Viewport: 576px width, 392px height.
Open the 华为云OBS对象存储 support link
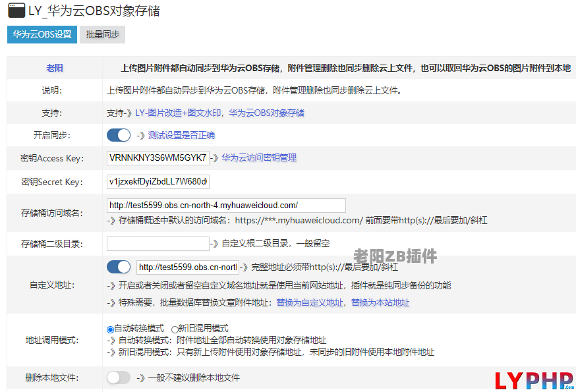pyautogui.click(x=267, y=113)
